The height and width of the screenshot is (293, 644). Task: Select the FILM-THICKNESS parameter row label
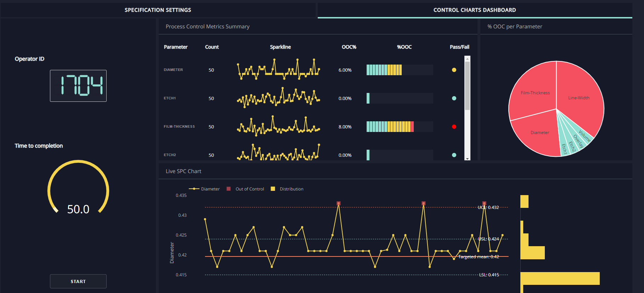click(x=179, y=127)
